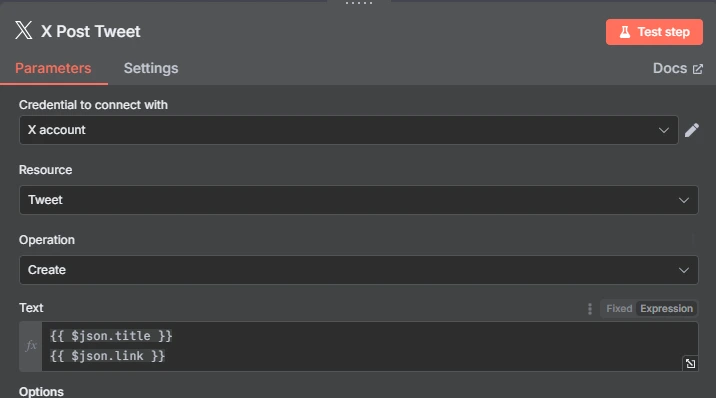This screenshot has width=716, height=398.
Task: Open the Resource dropdown showing Tweet
Action: coord(358,200)
